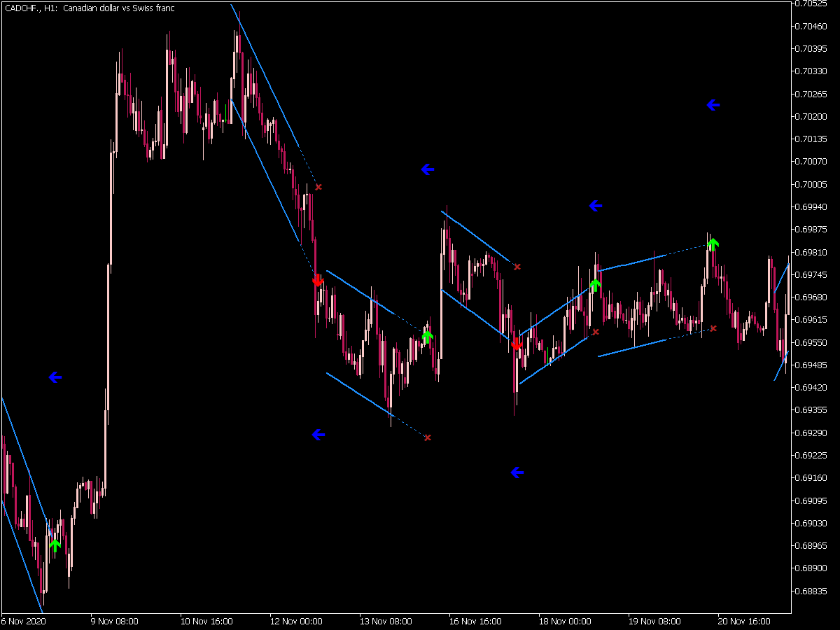Click the green up arrow at the 19 Nov peak
Image resolution: width=840 pixels, height=630 pixels.
(713, 244)
